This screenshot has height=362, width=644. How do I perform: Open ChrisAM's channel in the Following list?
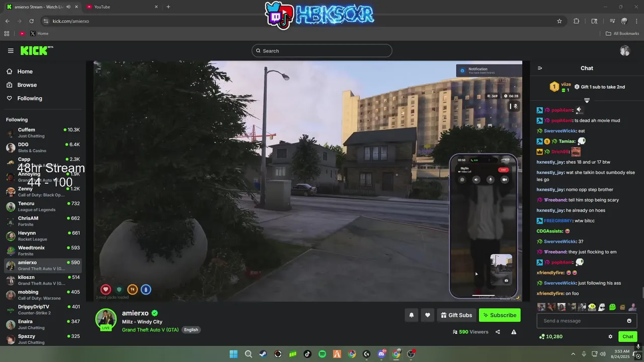43,221
